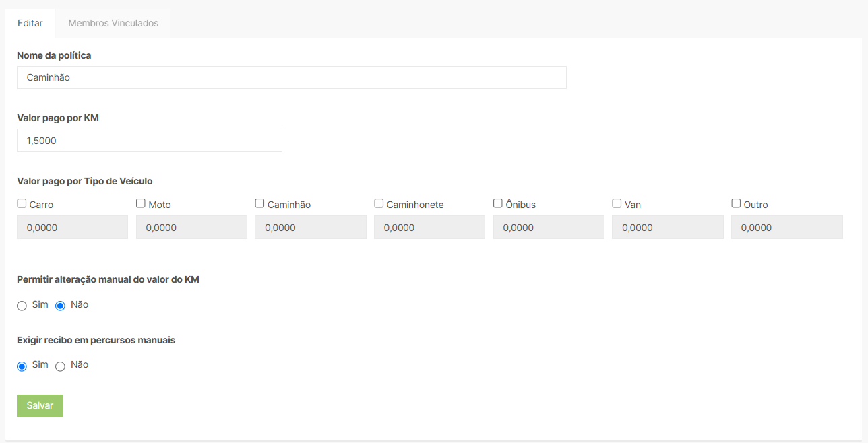Click the value field under Moto
868x443 pixels.
[191, 228]
